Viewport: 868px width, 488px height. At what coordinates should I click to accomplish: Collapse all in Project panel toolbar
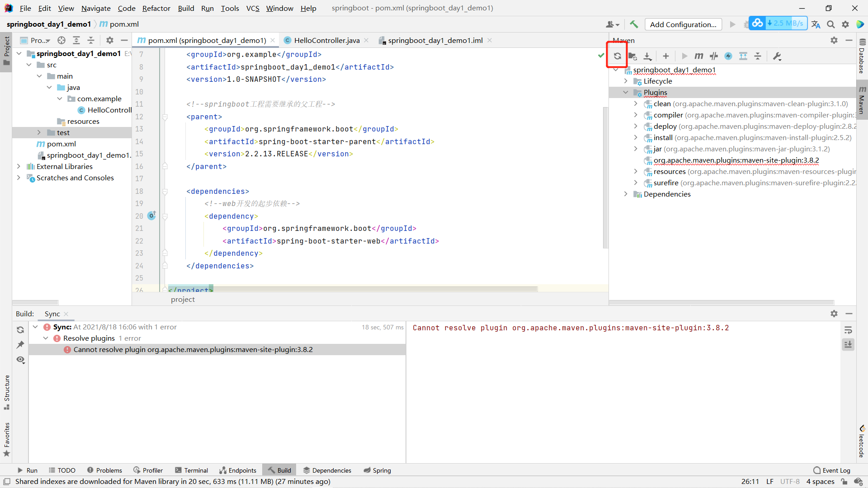point(91,40)
